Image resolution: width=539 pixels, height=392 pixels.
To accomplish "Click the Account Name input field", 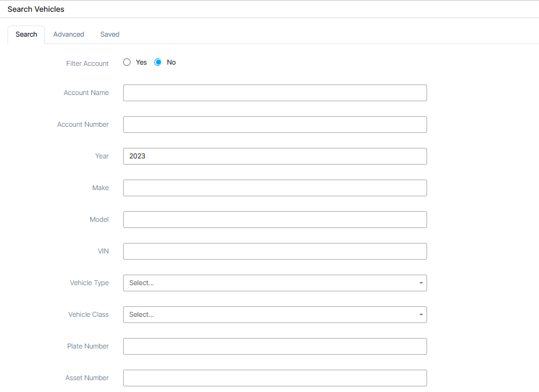I will pos(275,93).
